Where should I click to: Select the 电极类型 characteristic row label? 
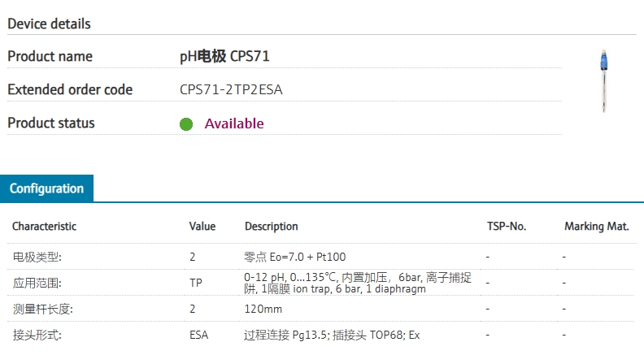(37, 257)
